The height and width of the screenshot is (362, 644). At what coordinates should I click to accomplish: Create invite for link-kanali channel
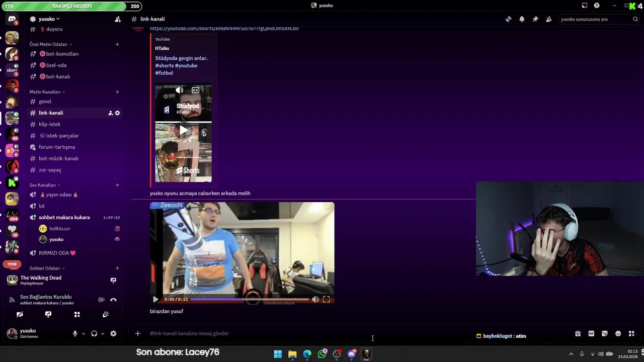pyautogui.click(x=110, y=113)
